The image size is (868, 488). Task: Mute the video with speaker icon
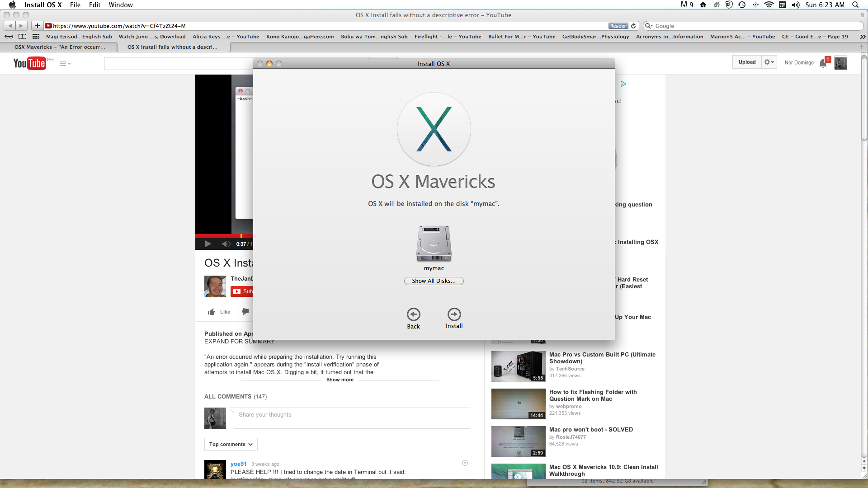point(226,244)
